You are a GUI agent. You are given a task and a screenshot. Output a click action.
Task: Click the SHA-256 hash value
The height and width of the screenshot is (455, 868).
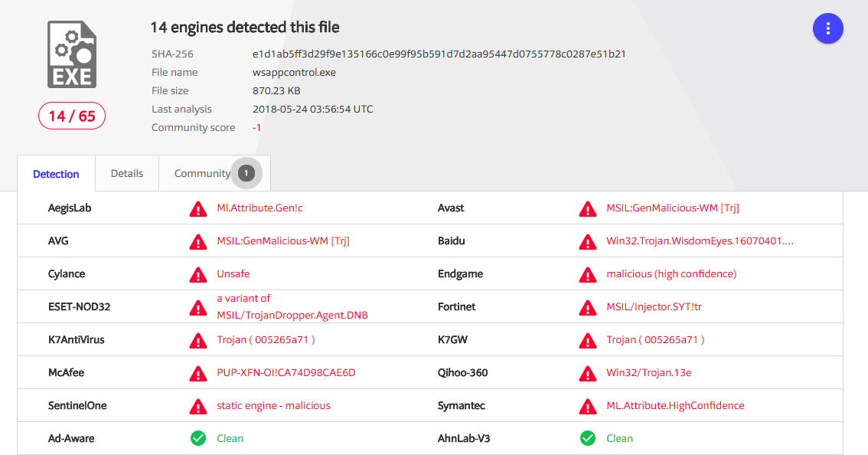pos(439,54)
